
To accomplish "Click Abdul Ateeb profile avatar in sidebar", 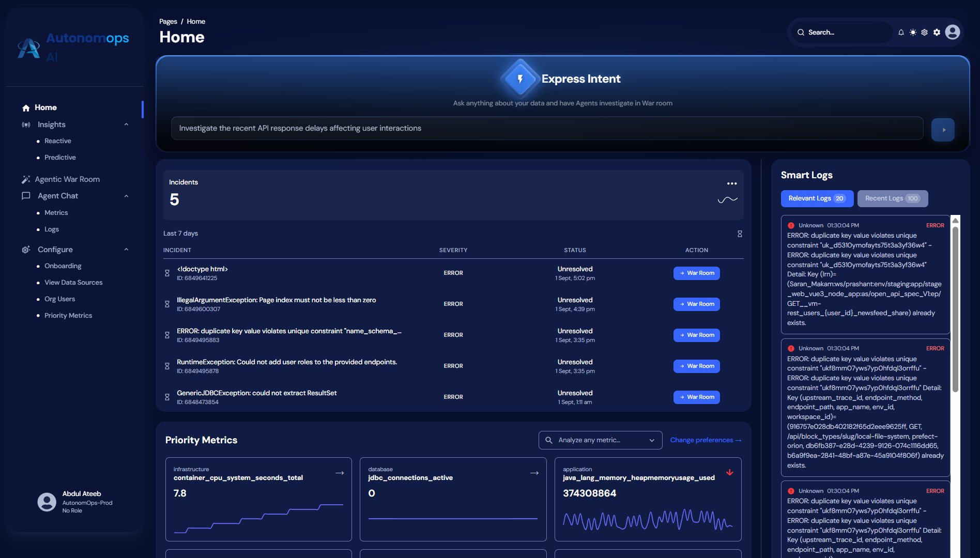I will point(47,502).
